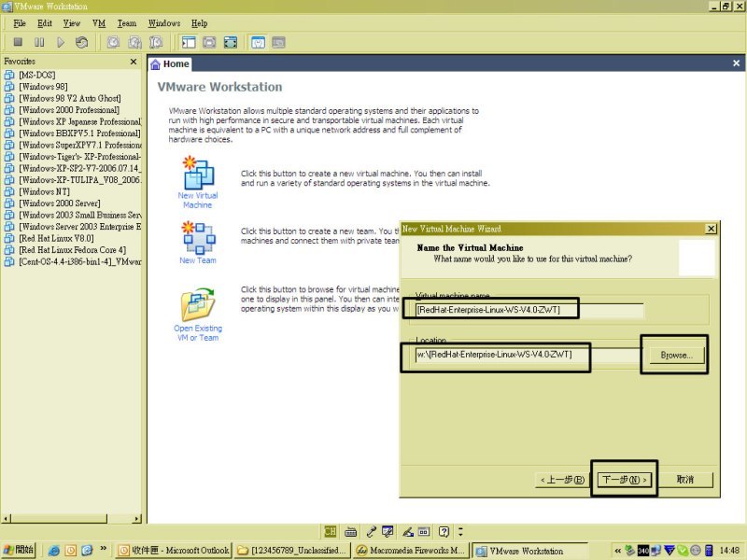The height and width of the screenshot is (560, 747).
Task: Click the Summary View toolbar icon
Action: click(x=258, y=42)
